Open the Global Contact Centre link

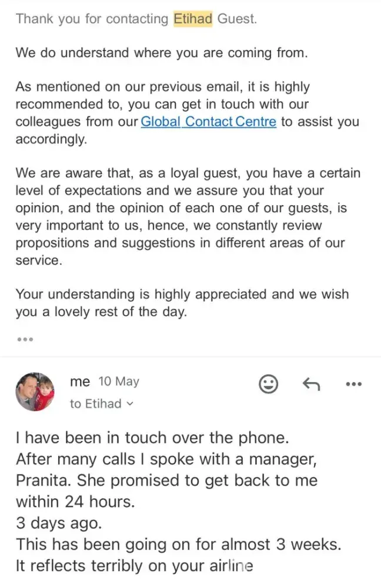pos(208,122)
